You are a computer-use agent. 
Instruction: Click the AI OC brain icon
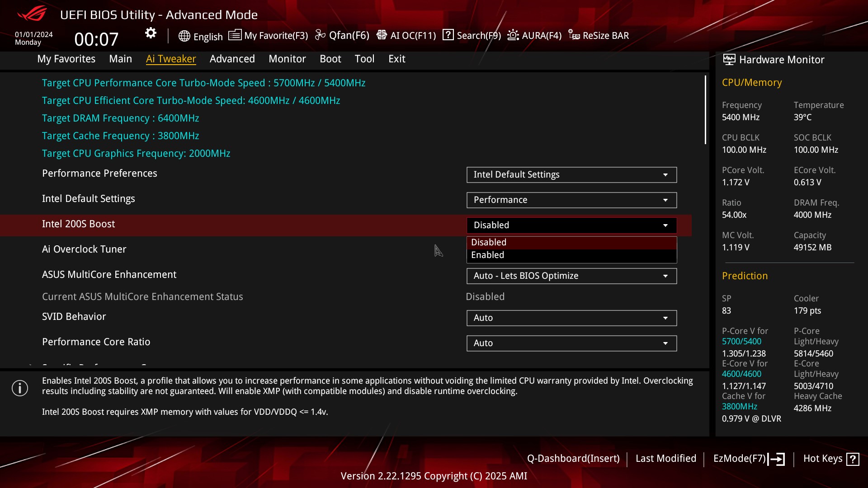coord(382,35)
